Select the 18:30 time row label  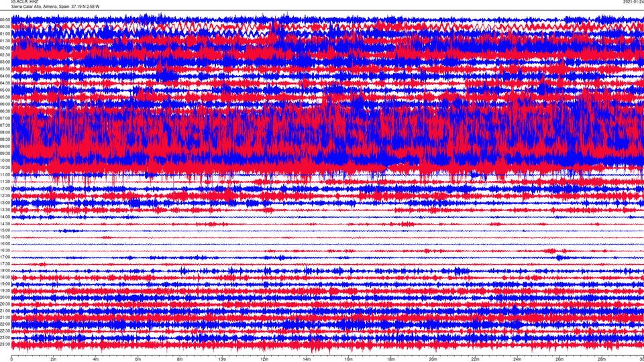coord(5,277)
